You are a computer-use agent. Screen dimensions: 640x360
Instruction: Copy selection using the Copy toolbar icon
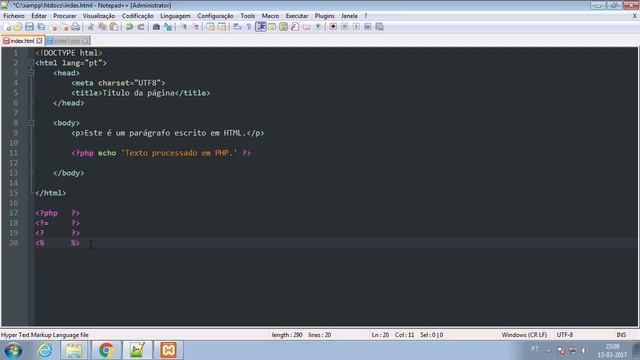(x=102, y=27)
